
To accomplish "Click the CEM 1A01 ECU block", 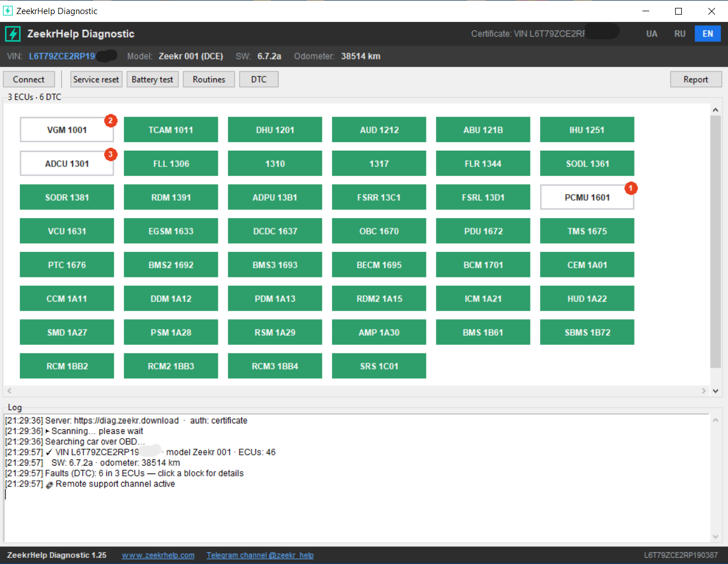I will (x=587, y=265).
